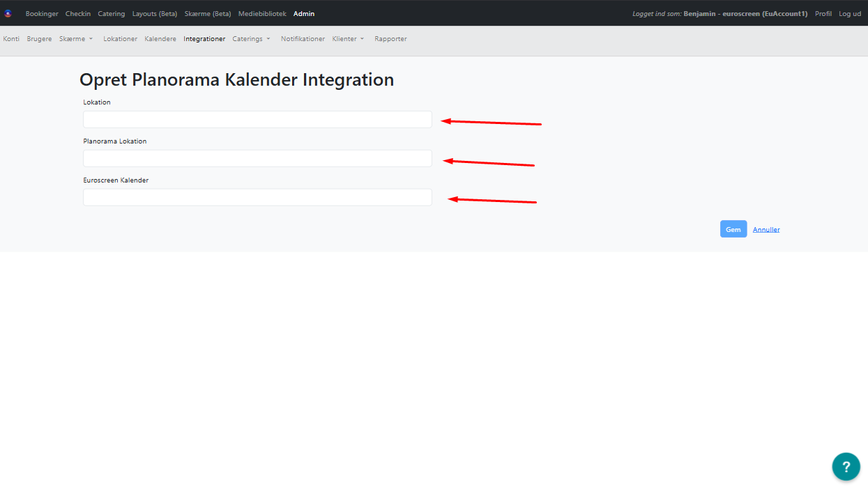Open the Konti admin tab
The width and height of the screenshot is (868, 489).
(x=11, y=39)
